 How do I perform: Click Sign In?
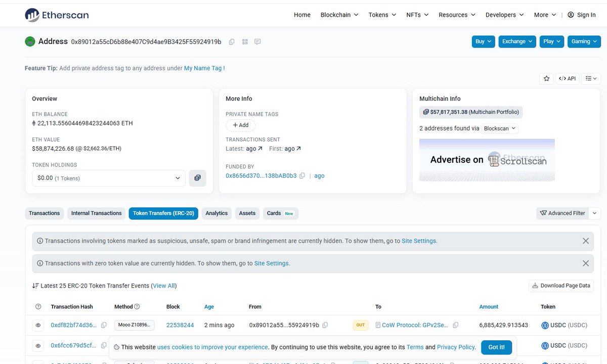(x=582, y=15)
